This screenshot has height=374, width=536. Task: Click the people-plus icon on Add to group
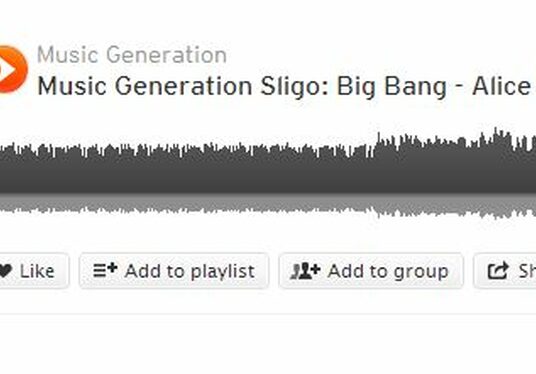pos(305,271)
